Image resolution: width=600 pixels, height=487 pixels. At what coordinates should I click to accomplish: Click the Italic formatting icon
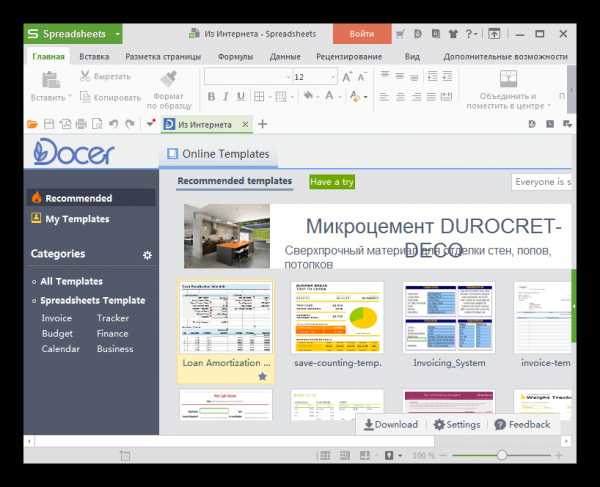pyautogui.click(x=227, y=97)
